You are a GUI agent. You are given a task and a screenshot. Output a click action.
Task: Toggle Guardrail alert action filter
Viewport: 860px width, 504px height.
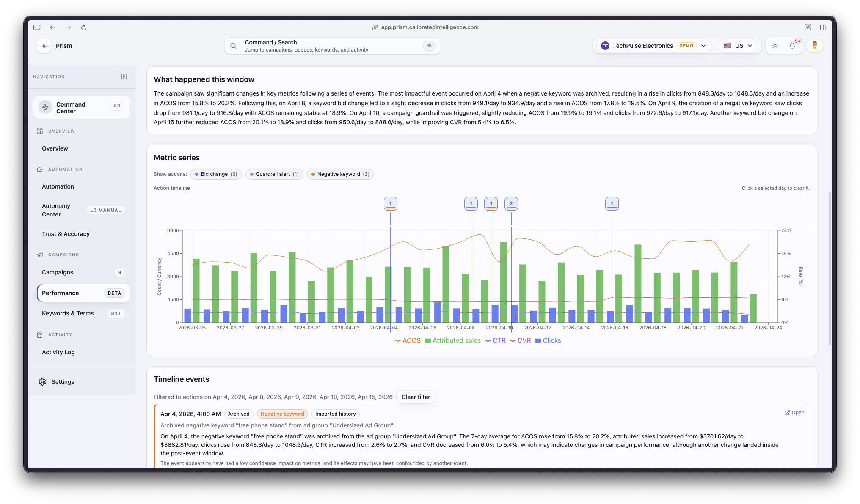[x=274, y=174]
